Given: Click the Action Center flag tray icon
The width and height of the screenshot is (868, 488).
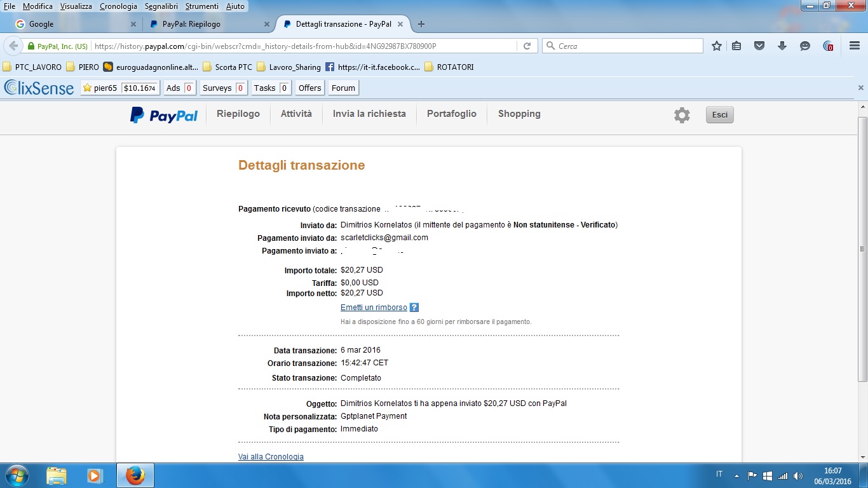Looking at the screenshot, I should point(752,475).
